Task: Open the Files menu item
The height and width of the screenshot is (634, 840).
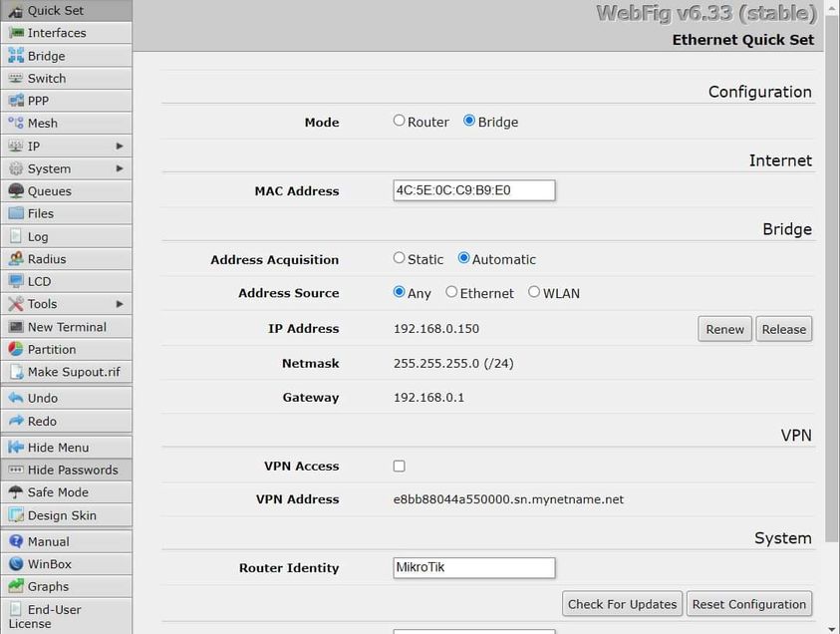Action: tap(40, 213)
